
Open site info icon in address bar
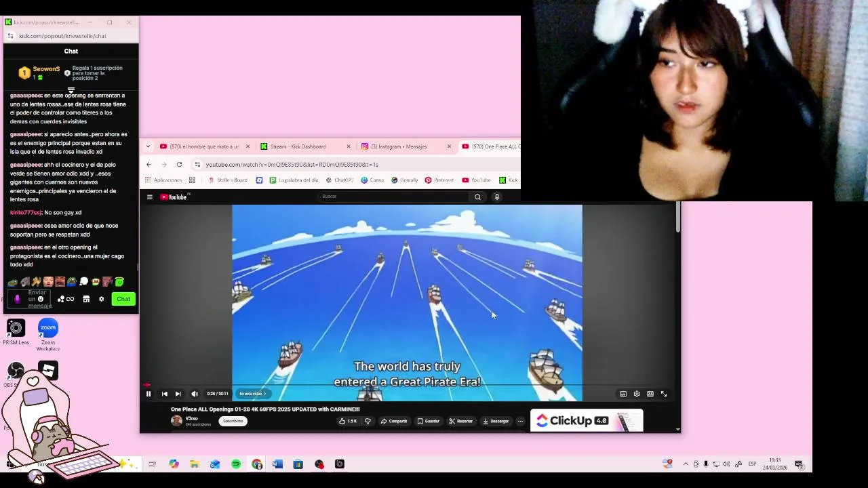tap(197, 165)
